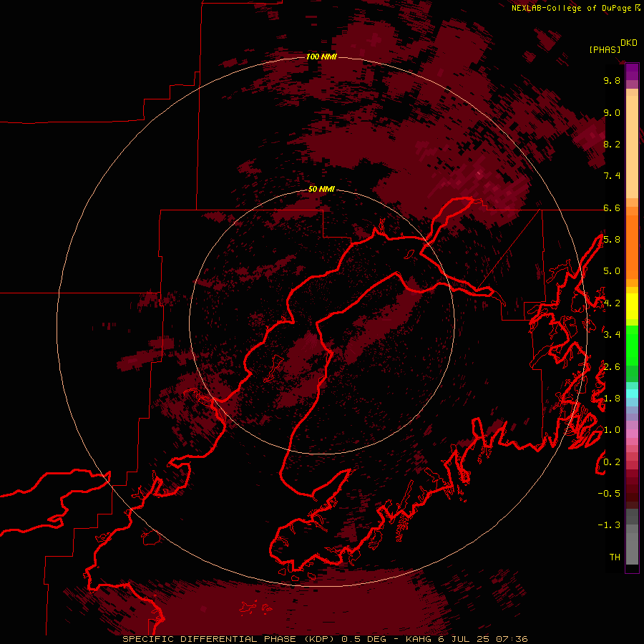Viewport: 644px width, 644px height.
Task: Click the 8.2 scale value
Action: (x=612, y=144)
